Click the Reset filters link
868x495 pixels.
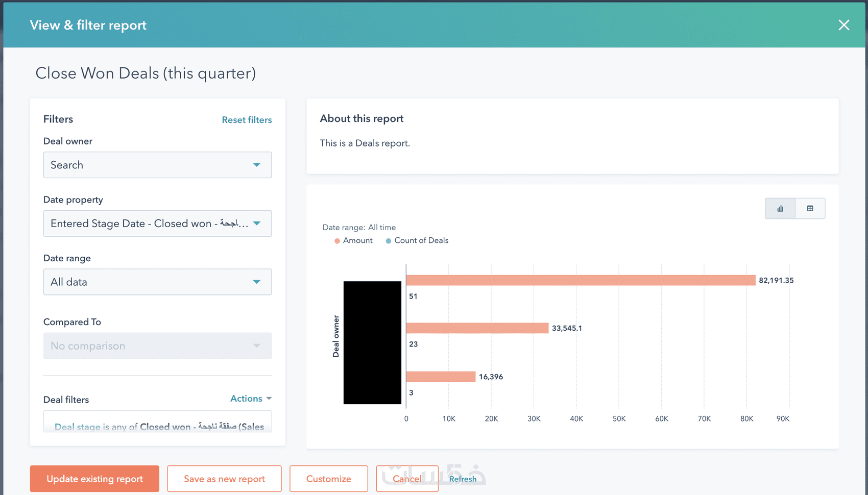pyautogui.click(x=247, y=120)
